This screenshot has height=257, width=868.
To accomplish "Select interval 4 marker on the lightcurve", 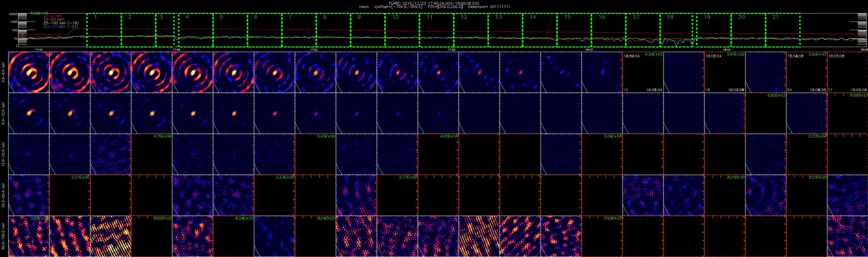I will tap(187, 17).
